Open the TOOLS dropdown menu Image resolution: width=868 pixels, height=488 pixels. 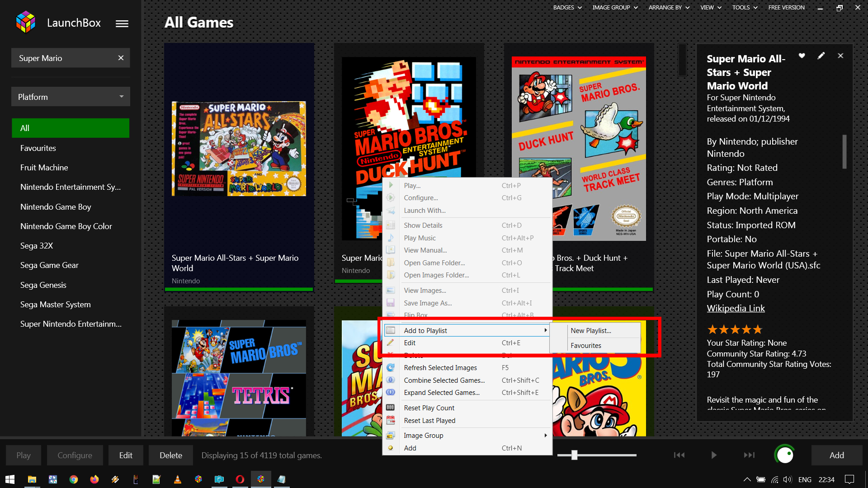[x=745, y=7]
